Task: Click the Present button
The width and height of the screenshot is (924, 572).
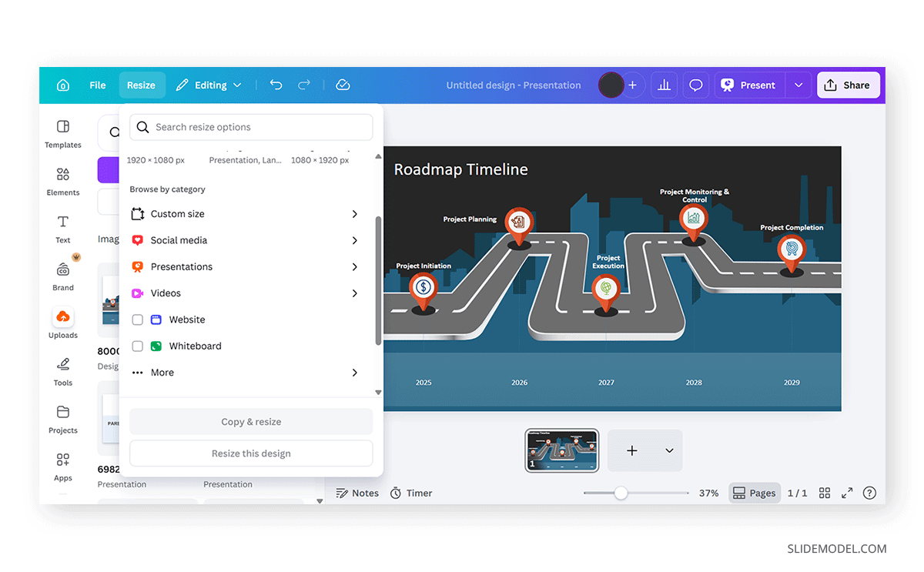Action: click(749, 85)
